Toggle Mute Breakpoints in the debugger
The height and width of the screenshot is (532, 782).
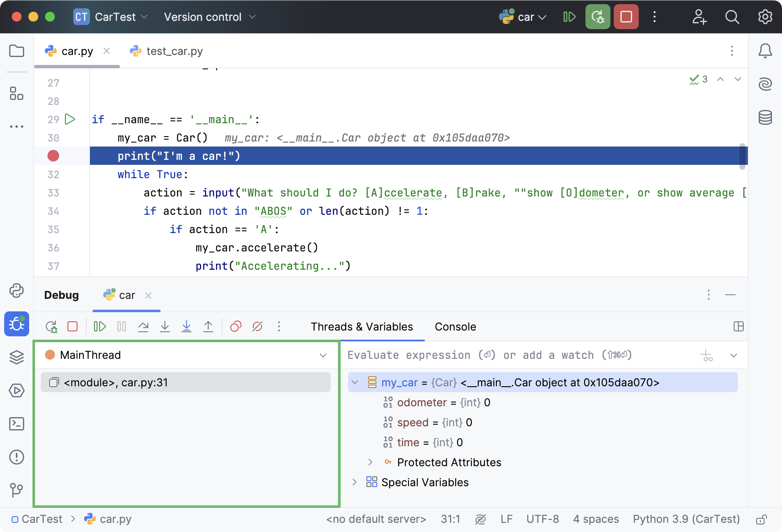click(257, 326)
